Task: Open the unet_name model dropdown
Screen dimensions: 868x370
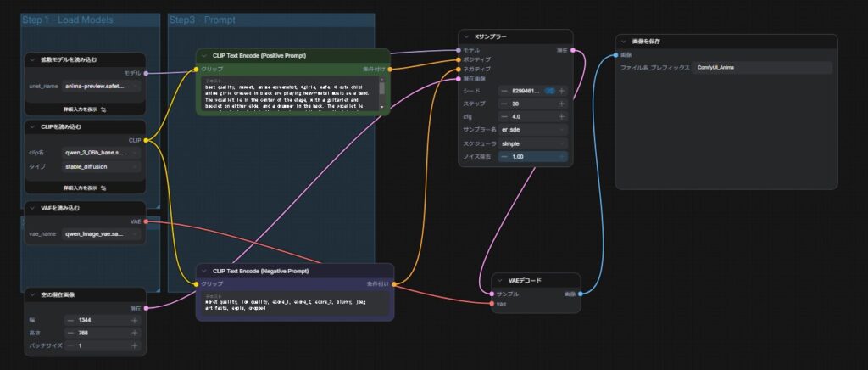Action: [x=103, y=87]
